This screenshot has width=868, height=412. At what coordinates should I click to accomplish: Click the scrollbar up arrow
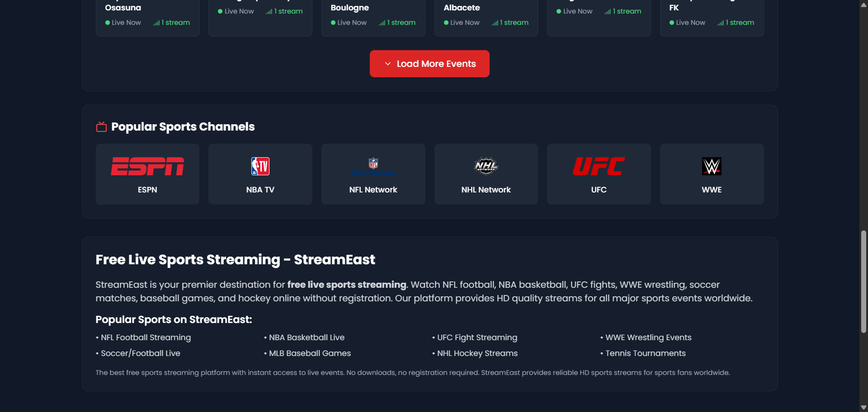click(x=863, y=5)
